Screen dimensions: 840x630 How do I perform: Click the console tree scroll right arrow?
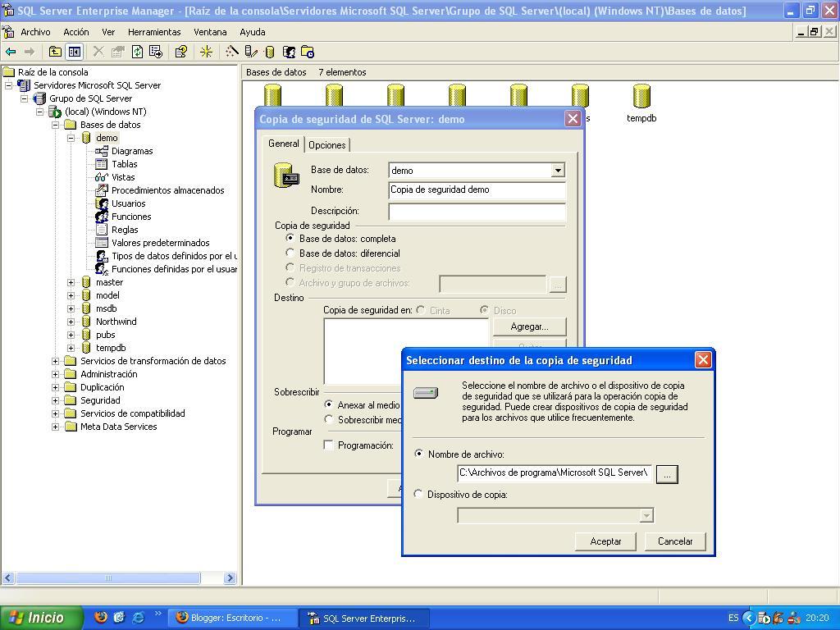pos(231,578)
